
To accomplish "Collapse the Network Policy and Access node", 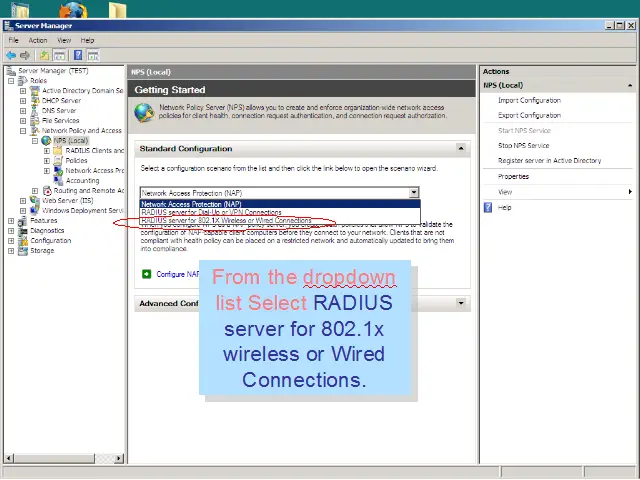I will tap(23, 131).
